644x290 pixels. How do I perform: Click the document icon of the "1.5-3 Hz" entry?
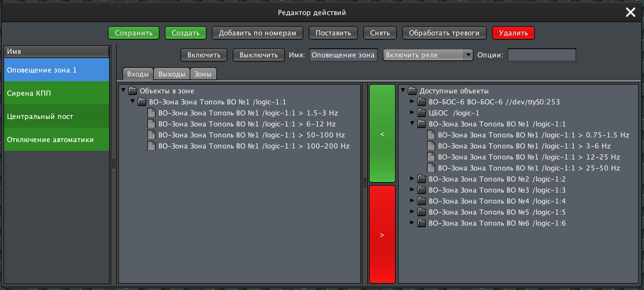(x=151, y=113)
